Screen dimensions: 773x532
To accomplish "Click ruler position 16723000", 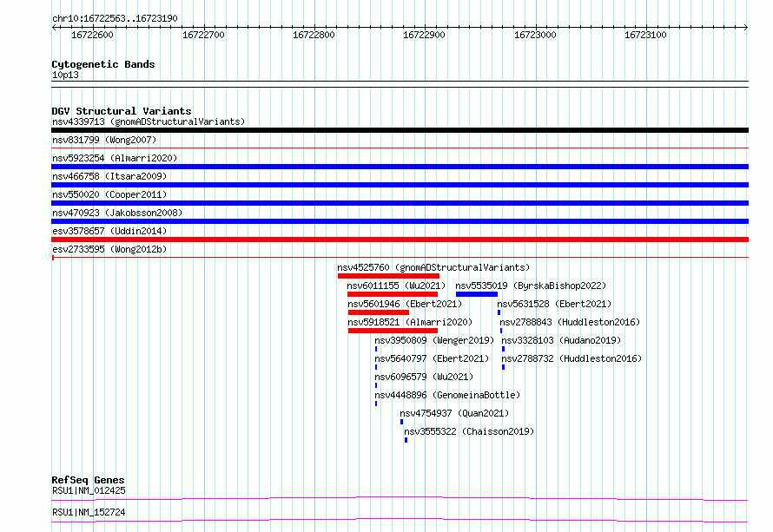I will pyautogui.click(x=535, y=35).
